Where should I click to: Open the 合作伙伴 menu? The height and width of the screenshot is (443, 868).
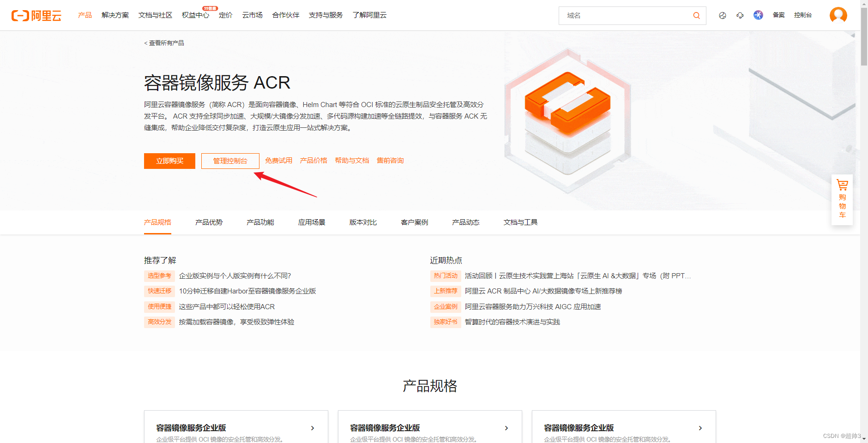click(286, 15)
